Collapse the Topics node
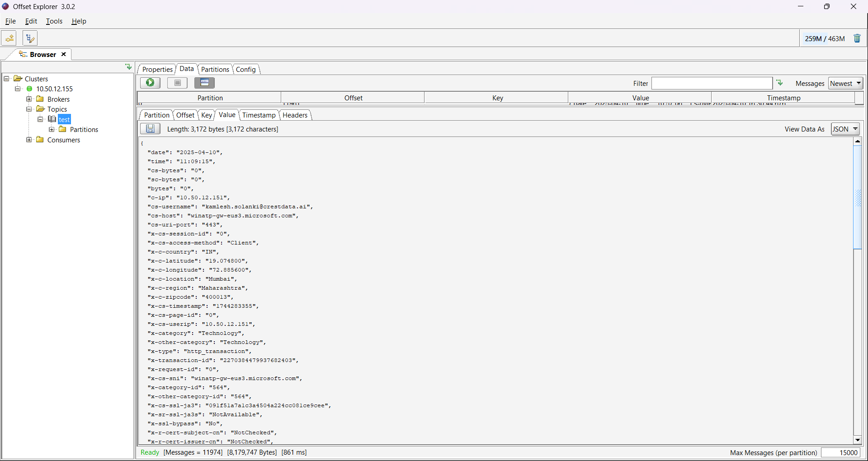 (29, 109)
